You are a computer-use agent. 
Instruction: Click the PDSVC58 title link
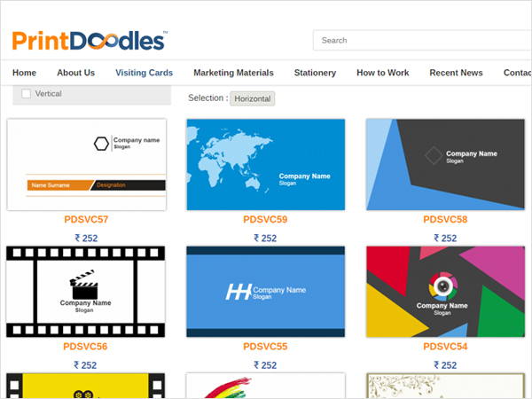pos(445,220)
